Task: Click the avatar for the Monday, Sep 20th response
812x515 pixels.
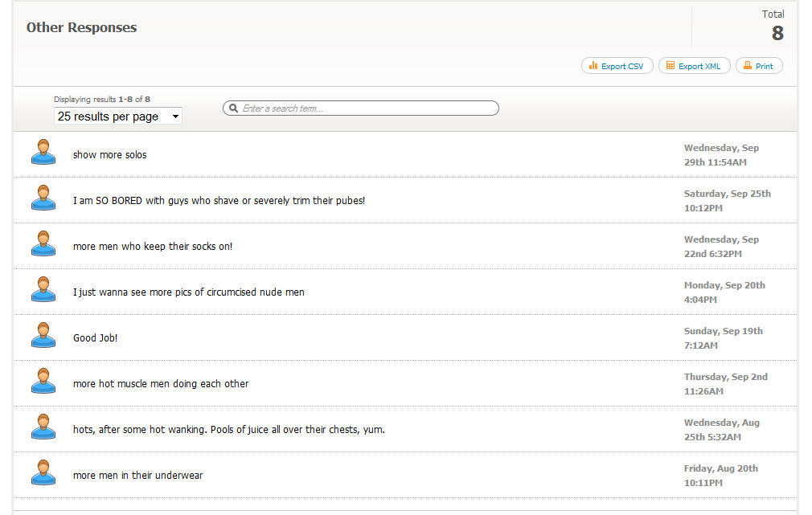Action: coord(43,289)
